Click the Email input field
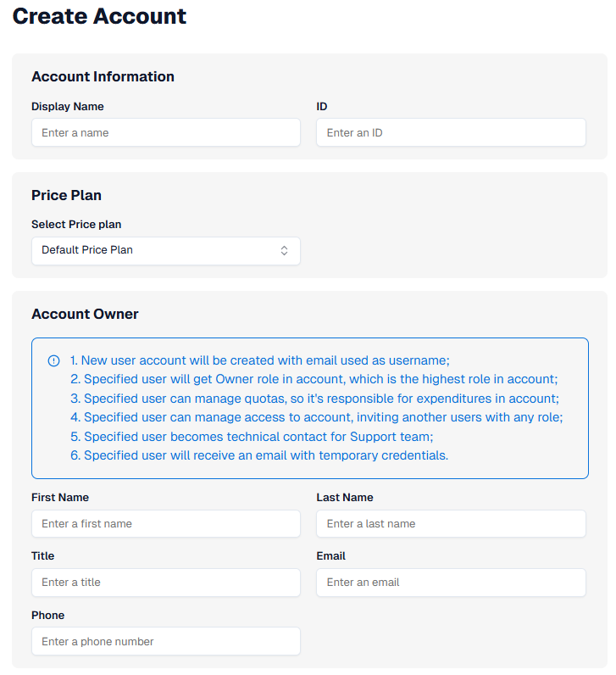The height and width of the screenshot is (675, 616). coord(451,582)
